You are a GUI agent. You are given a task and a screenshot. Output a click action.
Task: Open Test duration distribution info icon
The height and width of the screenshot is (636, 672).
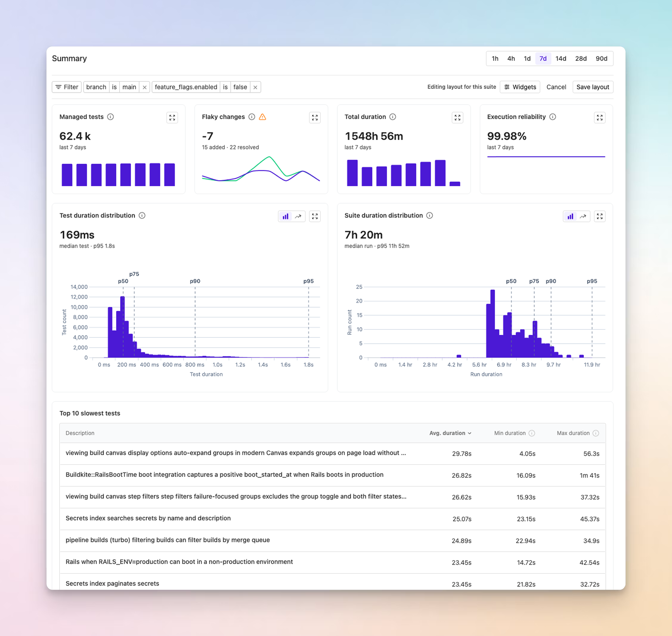(x=142, y=215)
